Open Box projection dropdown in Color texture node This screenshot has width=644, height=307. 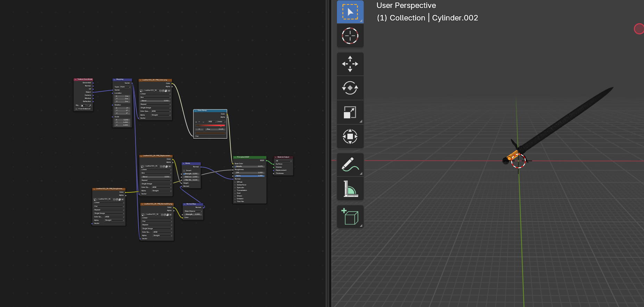155,97
